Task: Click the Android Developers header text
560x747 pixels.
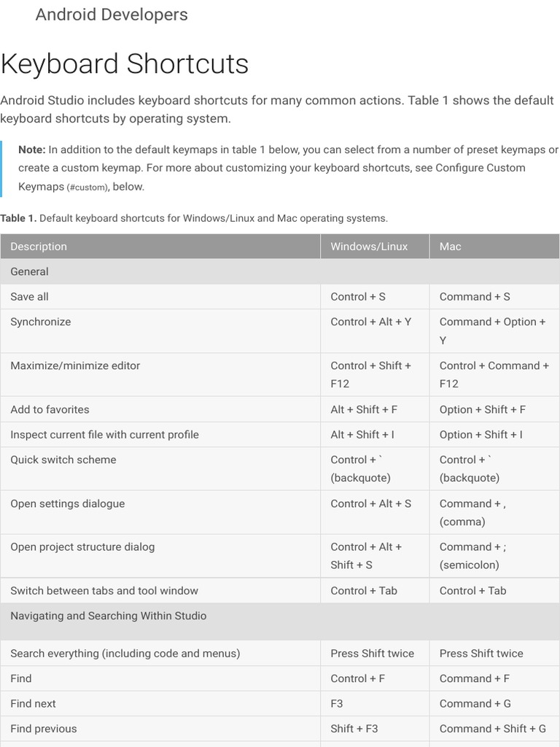Action: tap(112, 15)
